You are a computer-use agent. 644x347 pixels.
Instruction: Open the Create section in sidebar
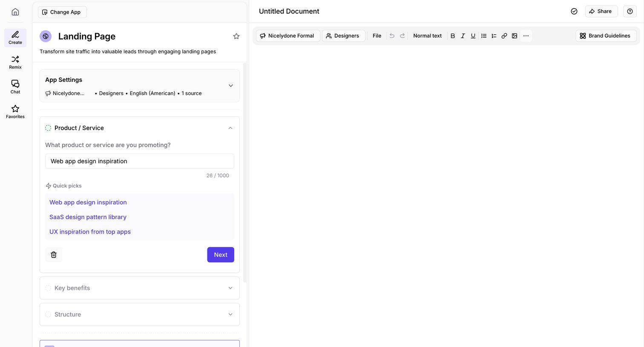click(15, 38)
